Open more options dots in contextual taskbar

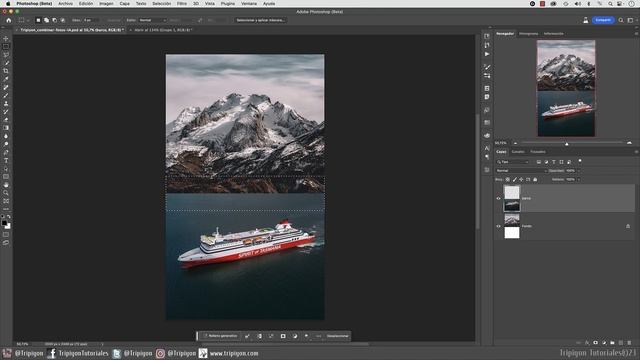pos(318,336)
